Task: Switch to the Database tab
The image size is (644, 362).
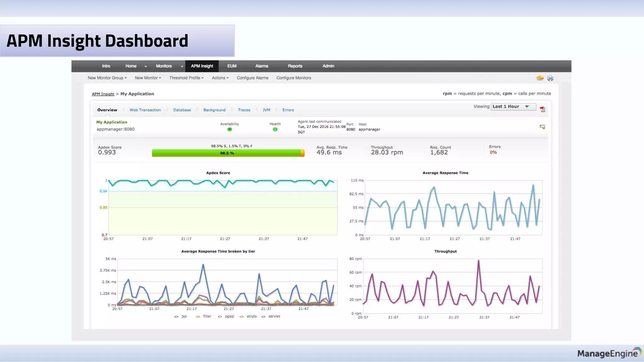Action: [182, 110]
